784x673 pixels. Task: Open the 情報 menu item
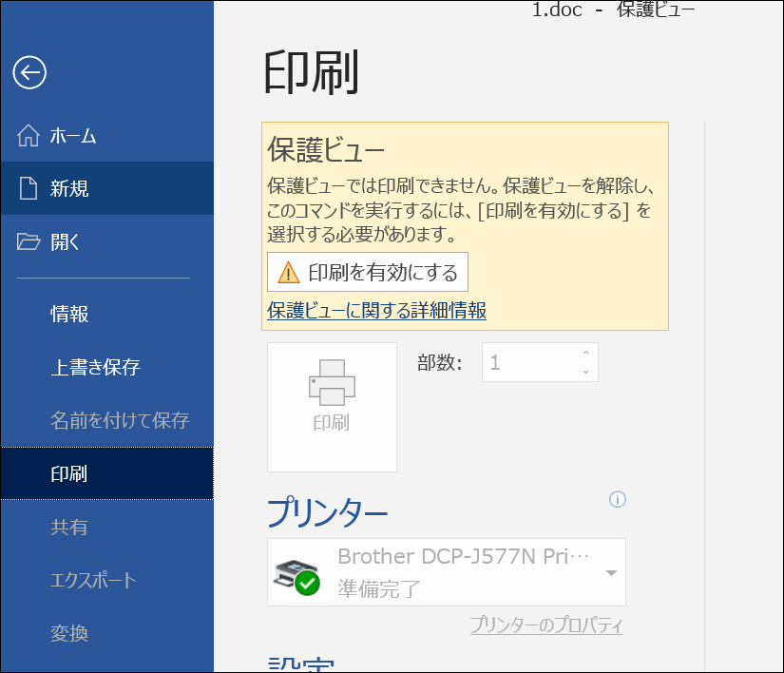(x=69, y=314)
